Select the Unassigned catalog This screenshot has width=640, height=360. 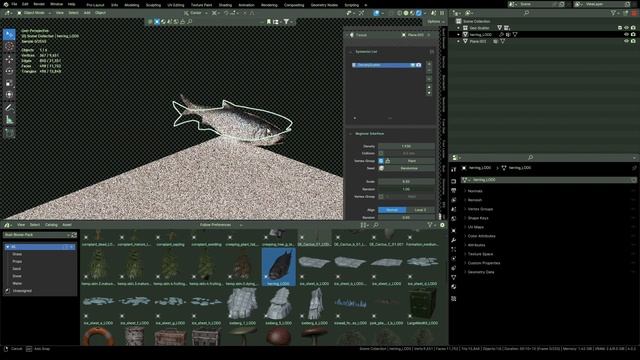[22, 291]
